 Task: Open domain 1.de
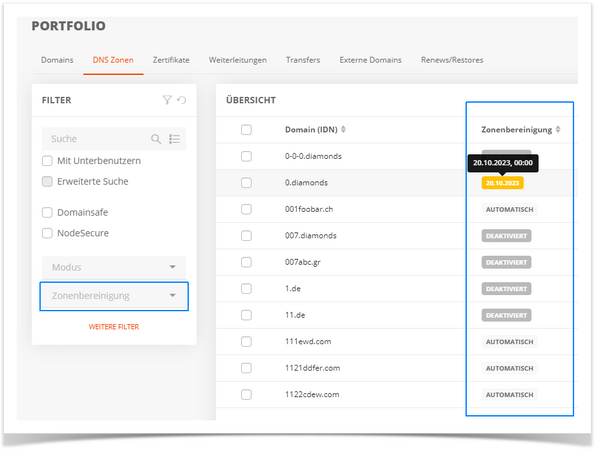pos(293,289)
